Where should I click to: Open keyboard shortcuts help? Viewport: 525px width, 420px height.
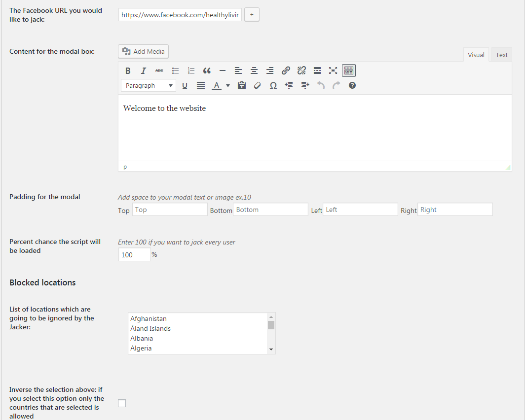click(x=352, y=86)
